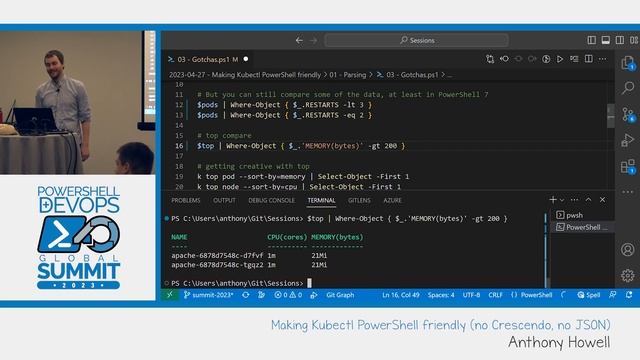Open the new terminal profile dropdown arrow

562,200
